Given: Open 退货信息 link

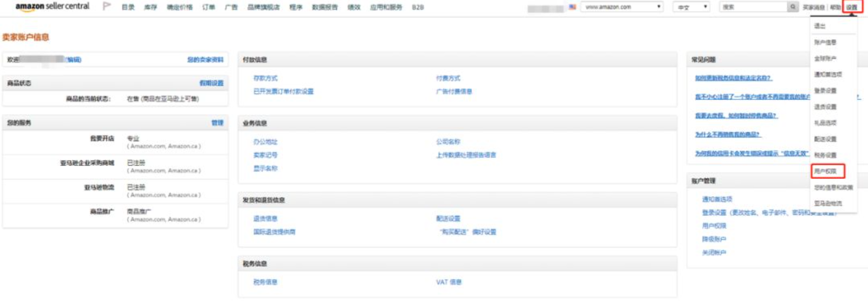Looking at the screenshot, I should point(265,219).
